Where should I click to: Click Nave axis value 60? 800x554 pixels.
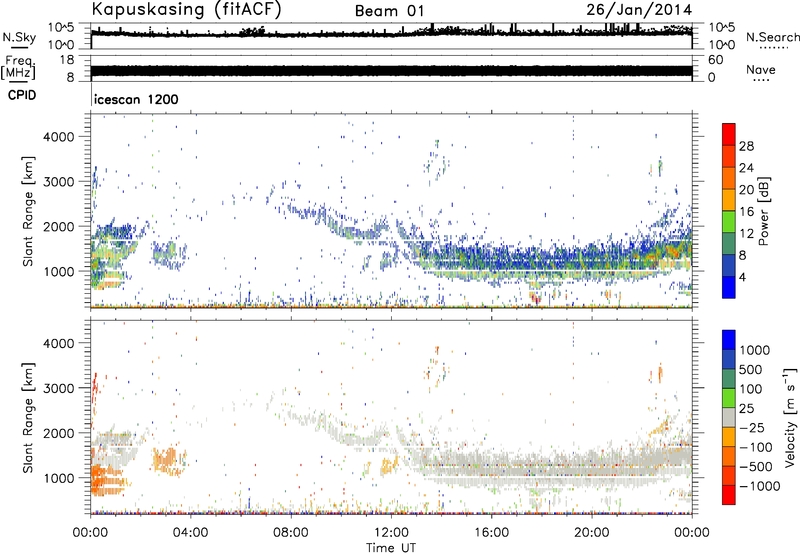point(715,60)
